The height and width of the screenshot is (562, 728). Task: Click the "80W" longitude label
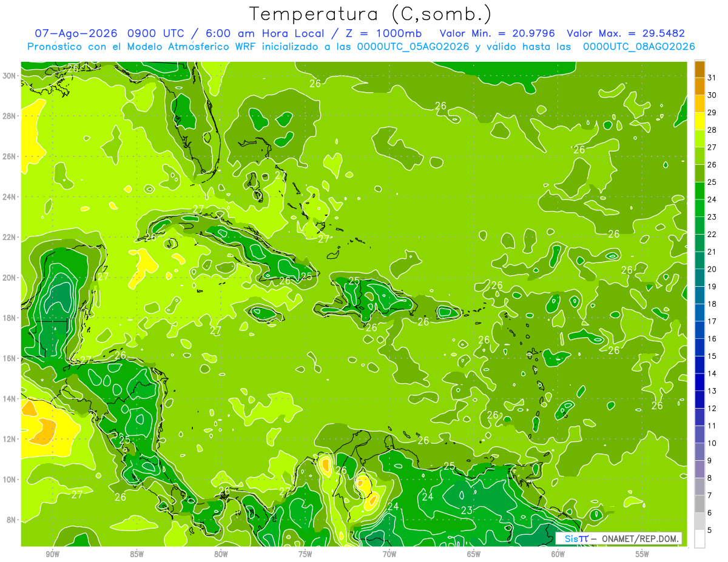coord(221,554)
